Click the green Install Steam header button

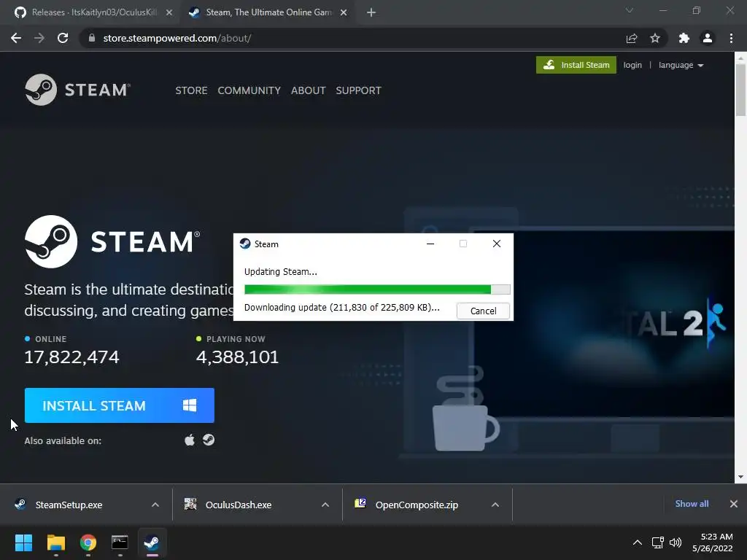click(576, 65)
